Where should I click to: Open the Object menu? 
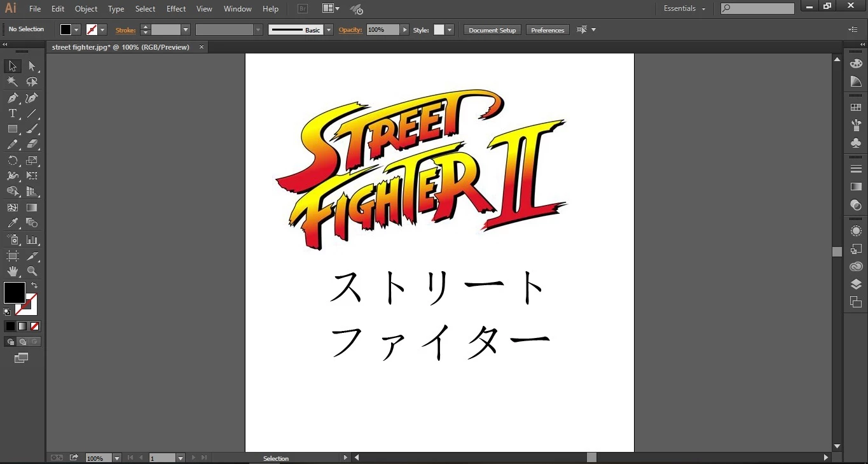click(x=86, y=9)
